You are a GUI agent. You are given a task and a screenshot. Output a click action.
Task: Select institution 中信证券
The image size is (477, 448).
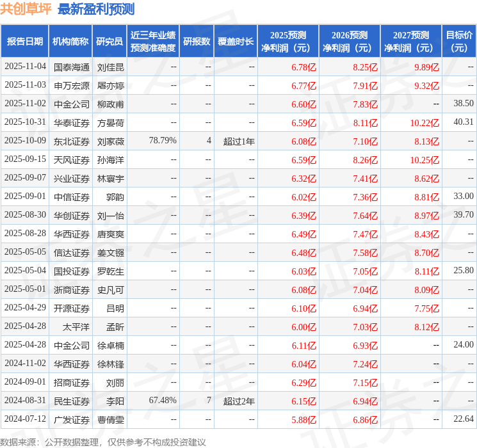(72, 197)
